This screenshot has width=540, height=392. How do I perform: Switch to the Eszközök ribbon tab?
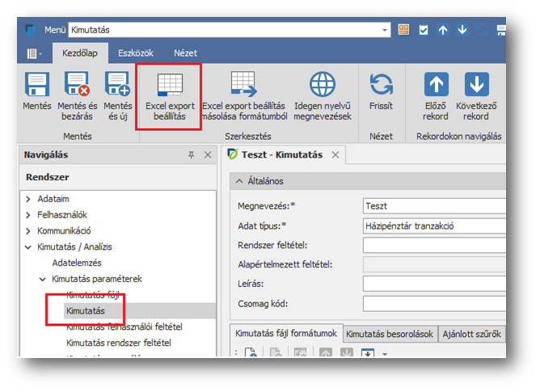pos(135,53)
